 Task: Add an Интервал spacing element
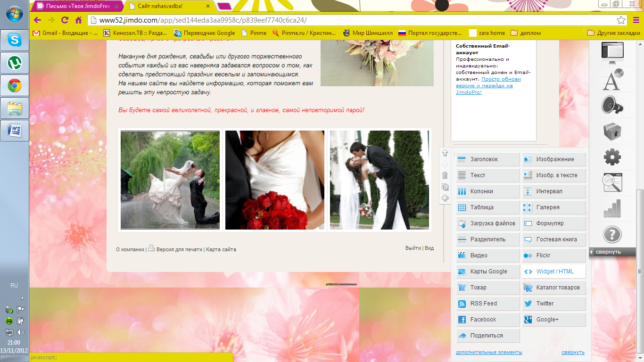[x=554, y=191]
